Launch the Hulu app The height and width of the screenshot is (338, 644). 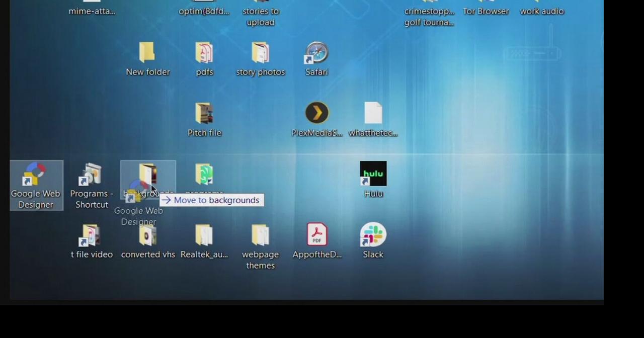(373, 174)
